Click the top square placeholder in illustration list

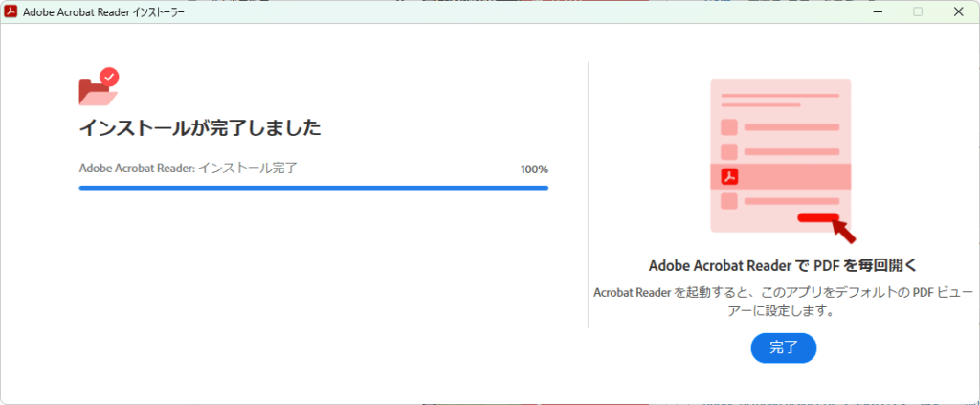click(x=729, y=127)
